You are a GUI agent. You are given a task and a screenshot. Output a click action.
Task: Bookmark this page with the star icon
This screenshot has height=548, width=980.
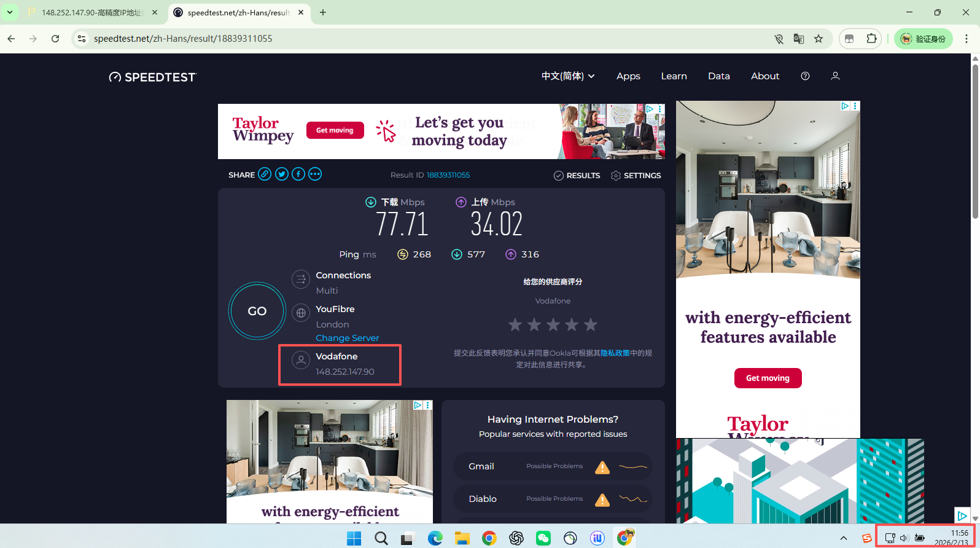pos(819,39)
